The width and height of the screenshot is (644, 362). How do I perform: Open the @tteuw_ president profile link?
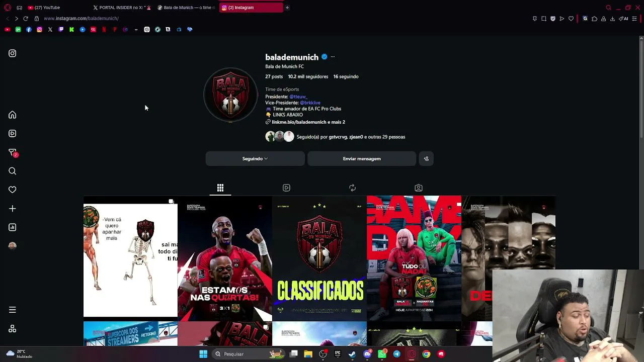coord(298,97)
